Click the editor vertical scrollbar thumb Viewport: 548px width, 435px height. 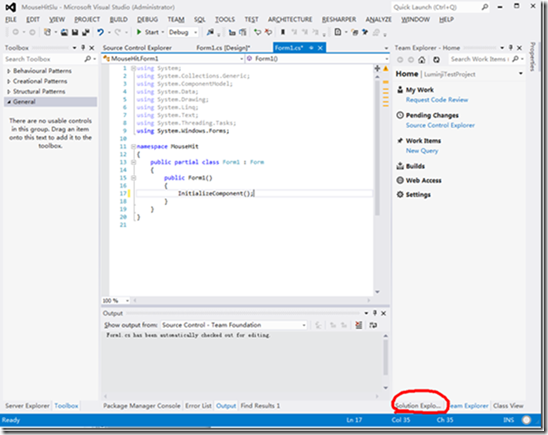click(x=377, y=147)
